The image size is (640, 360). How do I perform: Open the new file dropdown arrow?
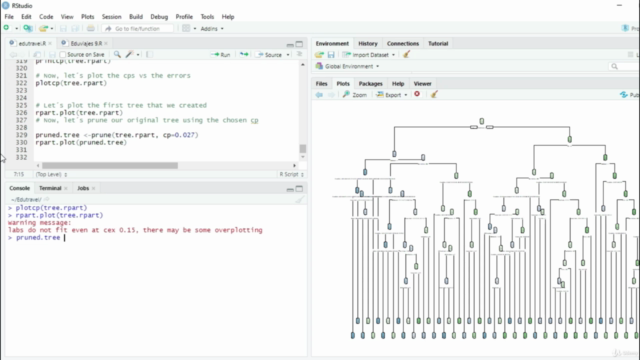click(x=16, y=29)
